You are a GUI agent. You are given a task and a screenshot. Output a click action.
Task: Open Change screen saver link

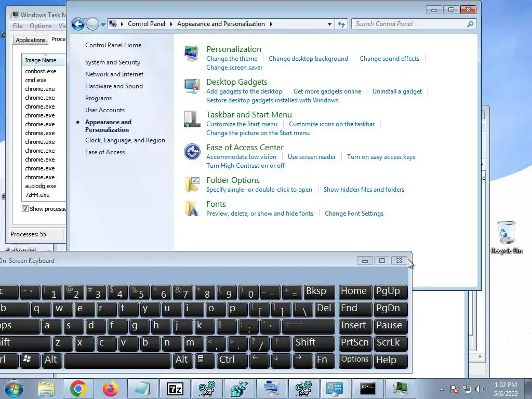[x=234, y=68]
